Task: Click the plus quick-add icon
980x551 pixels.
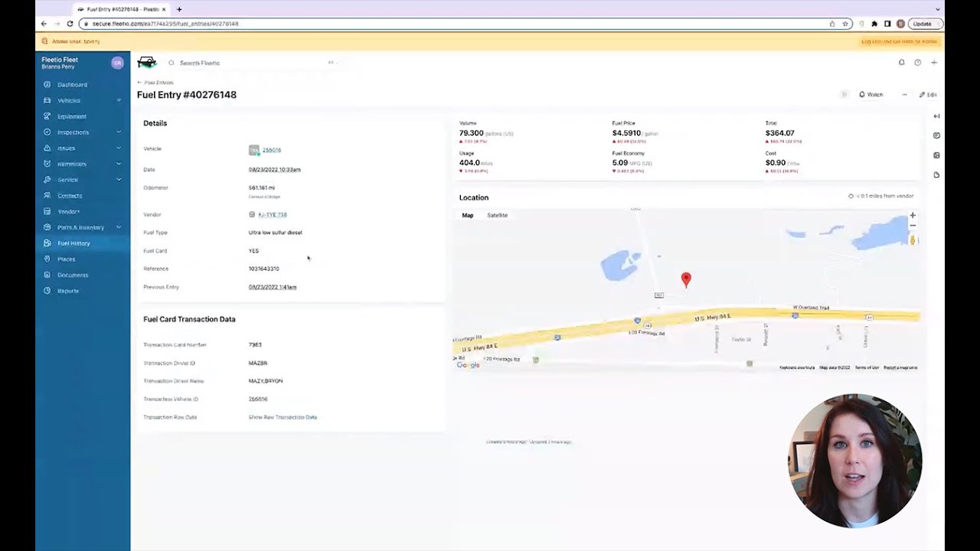Action: click(x=934, y=63)
